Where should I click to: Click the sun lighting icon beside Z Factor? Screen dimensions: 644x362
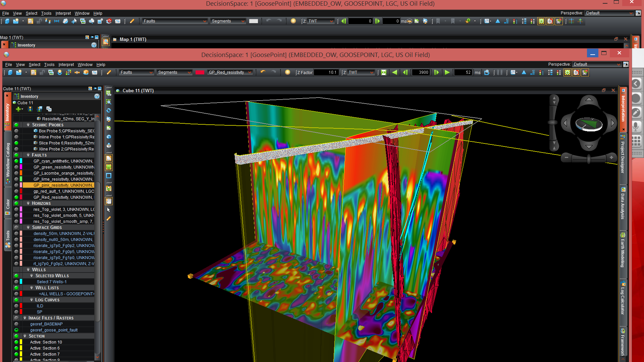click(x=287, y=72)
